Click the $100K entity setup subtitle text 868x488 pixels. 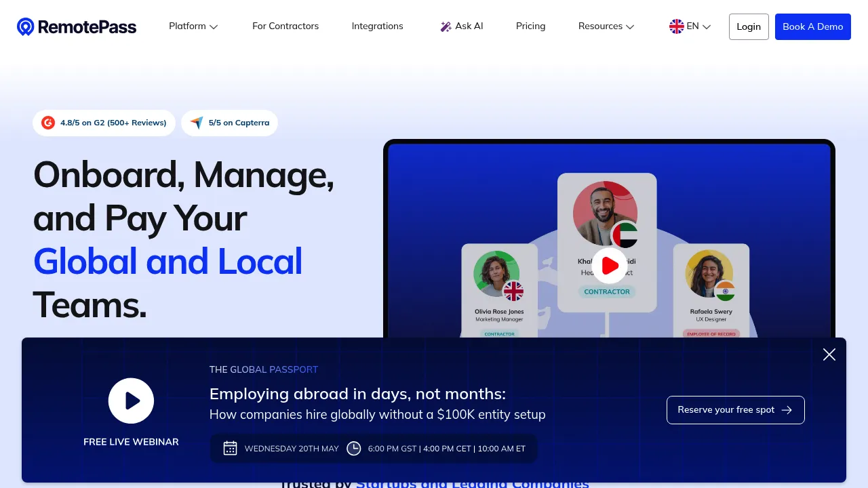(377, 414)
